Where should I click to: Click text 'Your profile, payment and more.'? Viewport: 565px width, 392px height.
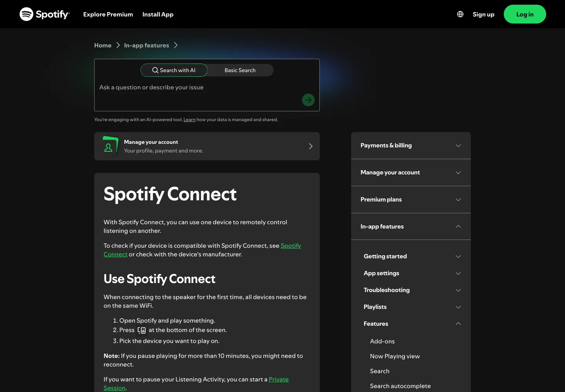tap(164, 151)
